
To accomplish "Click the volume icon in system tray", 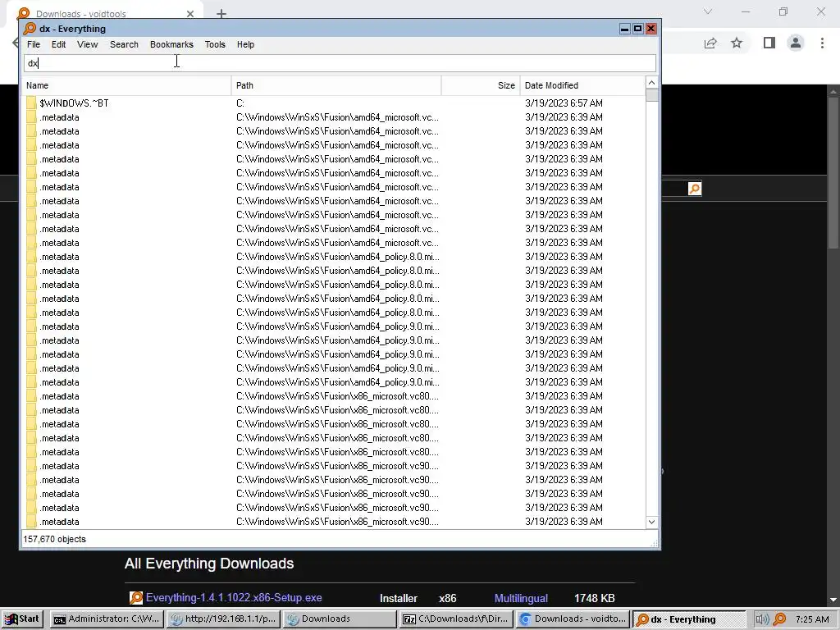I will tap(762, 619).
